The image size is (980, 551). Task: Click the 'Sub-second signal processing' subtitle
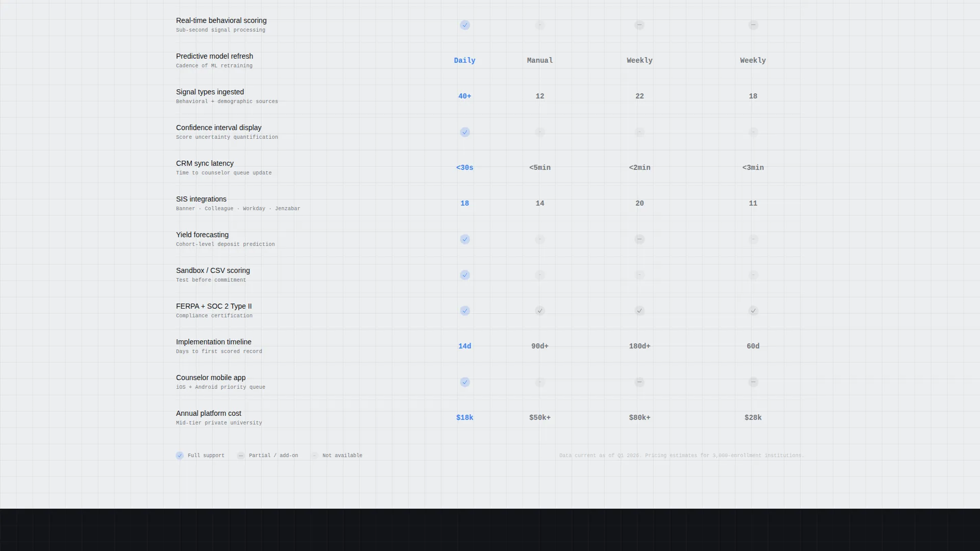pos(220,30)
